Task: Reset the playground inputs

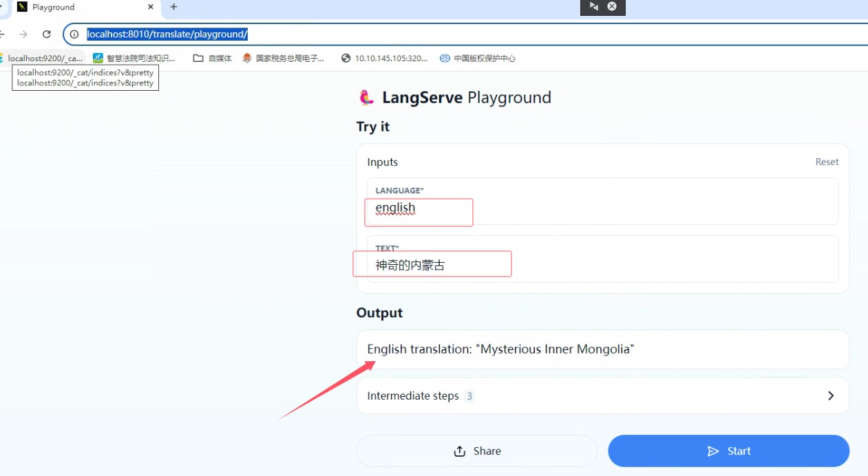Action: (x=827, y=162)
